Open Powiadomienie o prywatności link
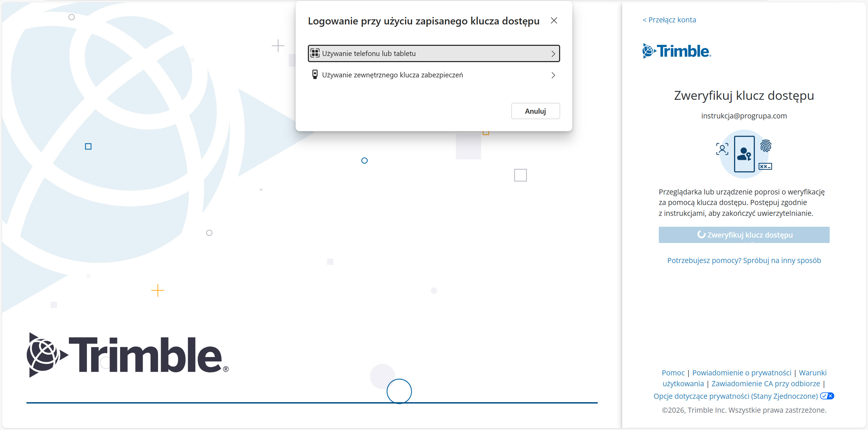868x430 pixels. coord(742,373)
